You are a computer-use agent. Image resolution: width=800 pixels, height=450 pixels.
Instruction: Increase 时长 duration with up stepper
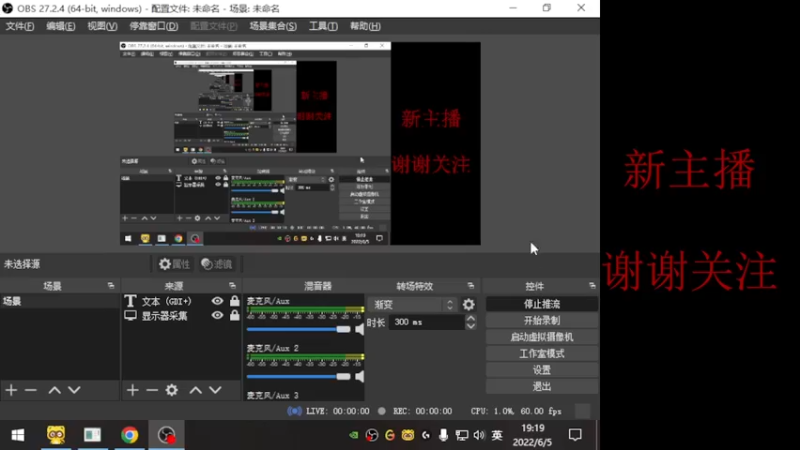coord(471,318)
